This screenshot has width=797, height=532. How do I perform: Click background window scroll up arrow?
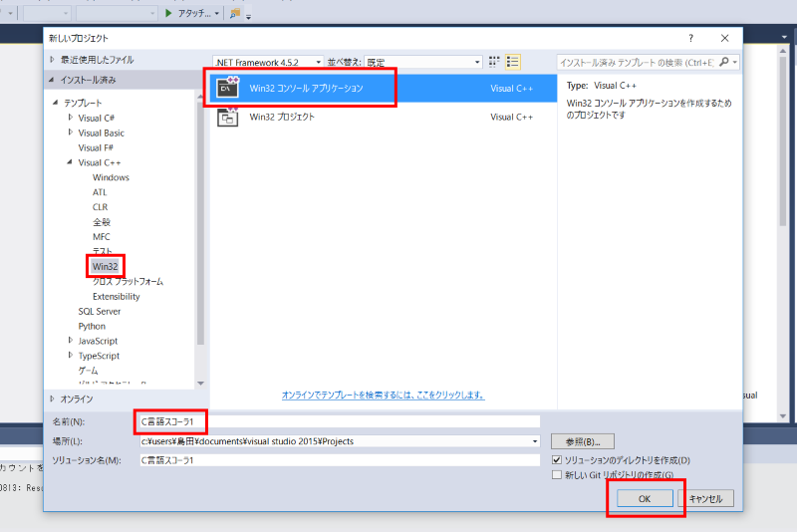click(x=783, y=51)
